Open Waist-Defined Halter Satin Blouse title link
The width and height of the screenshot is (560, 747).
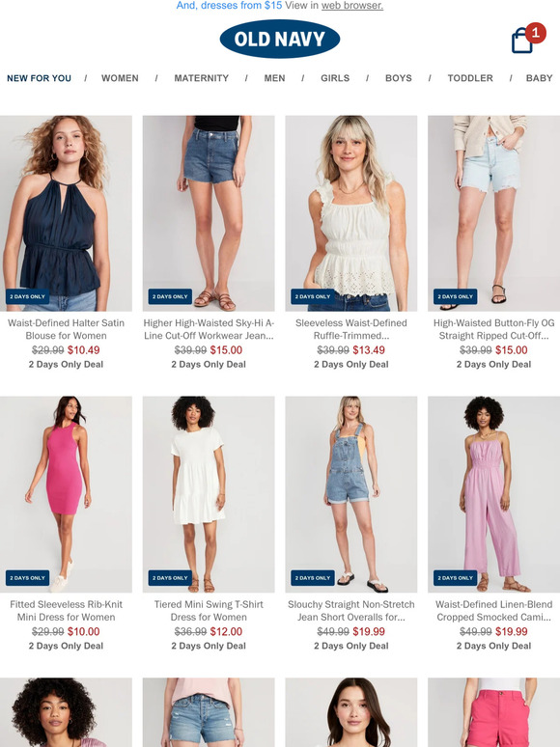click(x=66, y=329)
